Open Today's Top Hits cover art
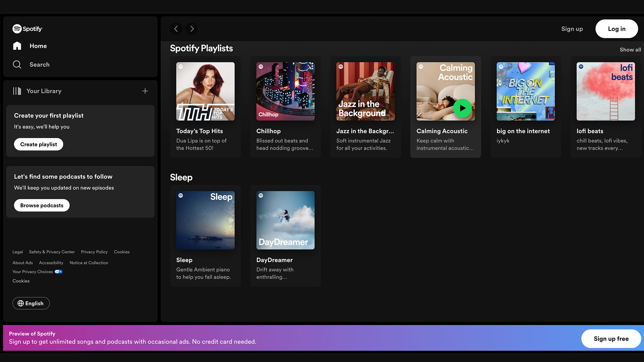644x362 pixels. tap(205, 91)
